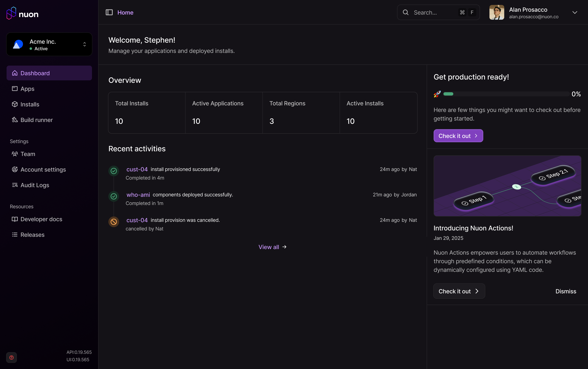Viewport: 588px width, 369px height.
Task: Go to Build runner in sidebar
Action: [x=36, y=120]
